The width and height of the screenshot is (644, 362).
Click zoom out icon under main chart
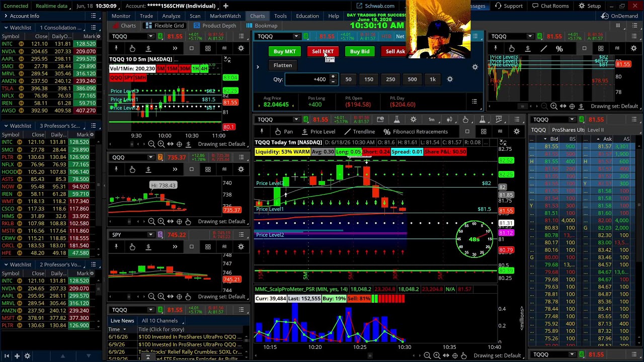pos(427,356)
